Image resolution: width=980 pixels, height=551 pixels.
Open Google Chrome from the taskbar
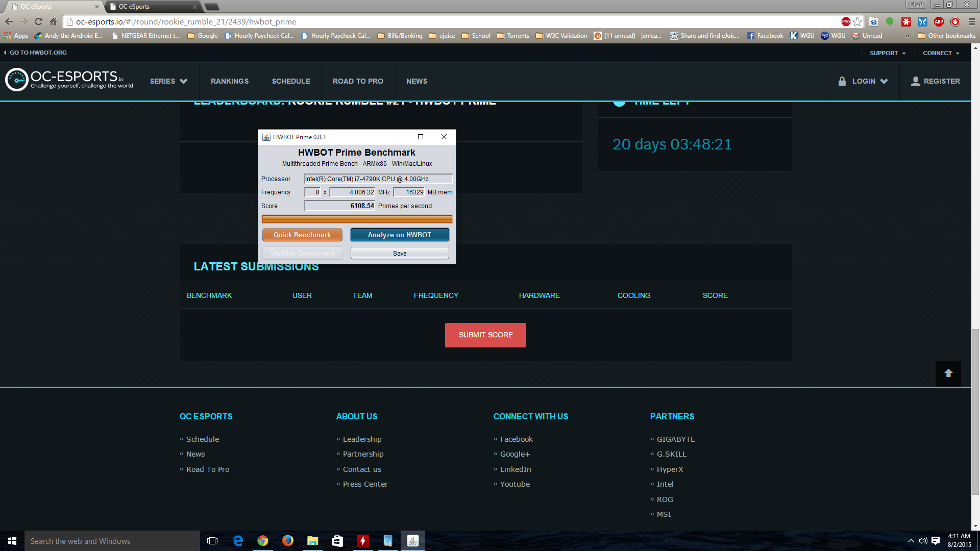(x=263, y=541)
